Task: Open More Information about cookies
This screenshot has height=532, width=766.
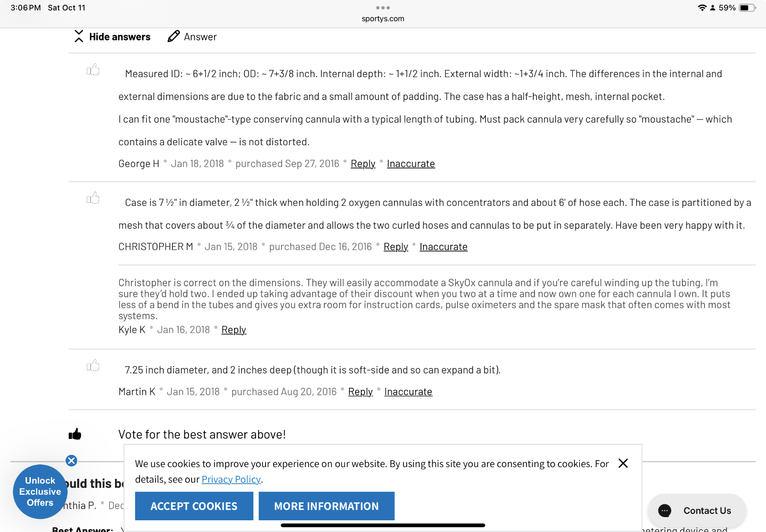Action: [x=326, y=506]
